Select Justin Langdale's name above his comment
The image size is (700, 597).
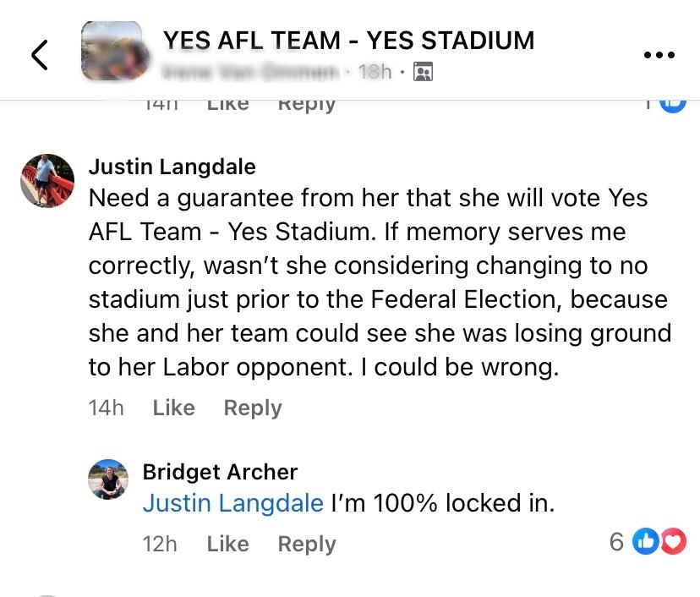172,167
